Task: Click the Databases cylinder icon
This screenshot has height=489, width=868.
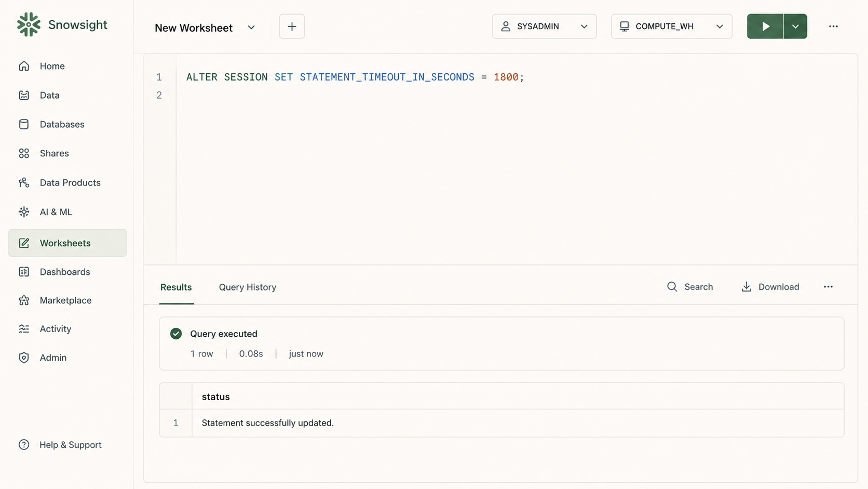Action: tap(24, 124)
